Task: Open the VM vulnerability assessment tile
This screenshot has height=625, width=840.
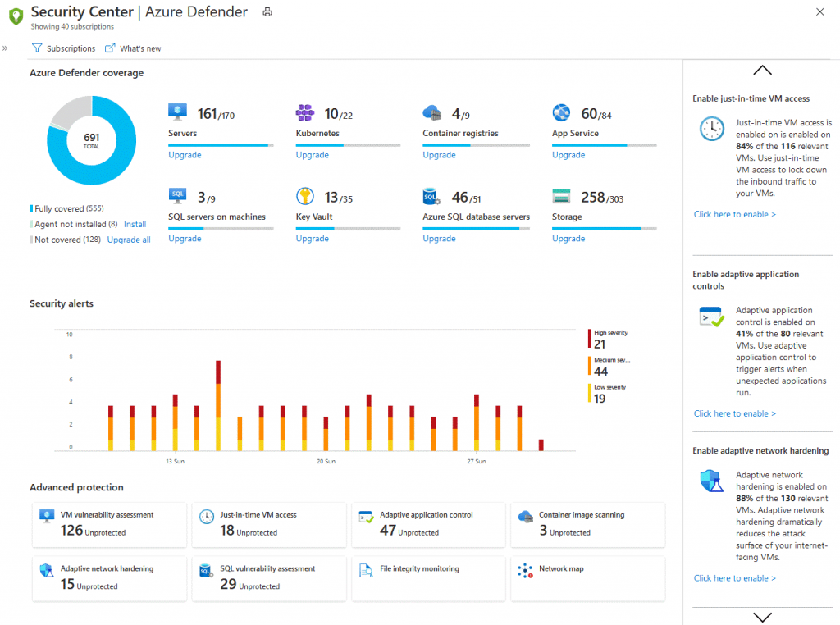Action: 109,525
